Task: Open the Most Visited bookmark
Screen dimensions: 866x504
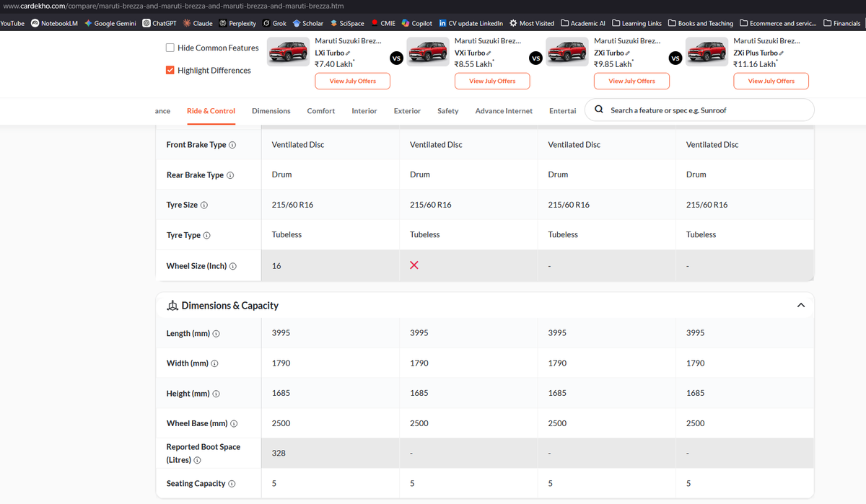Action: pos(531,23)
